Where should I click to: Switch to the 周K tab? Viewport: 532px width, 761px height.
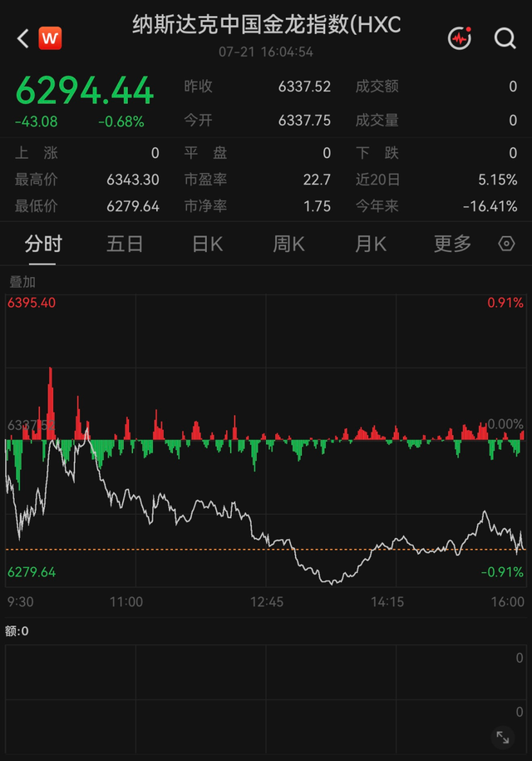click(288, 244)
